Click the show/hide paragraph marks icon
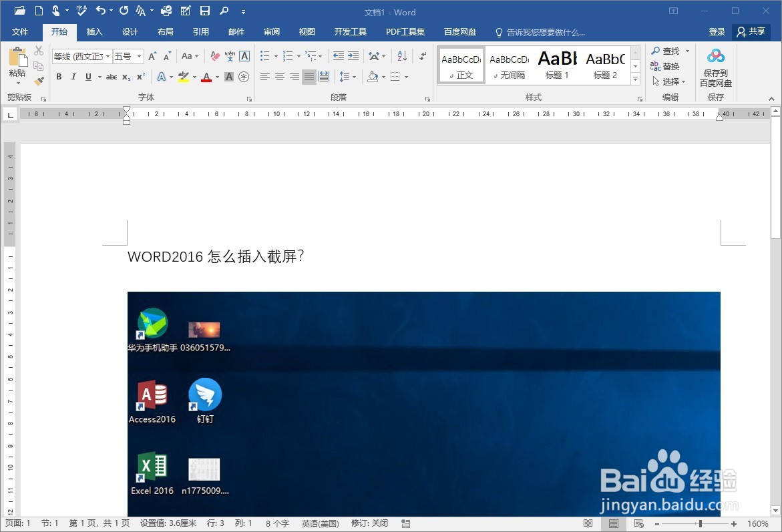Image resolution: width=782 pixels, height=532 pixels. tap(423, 56)
